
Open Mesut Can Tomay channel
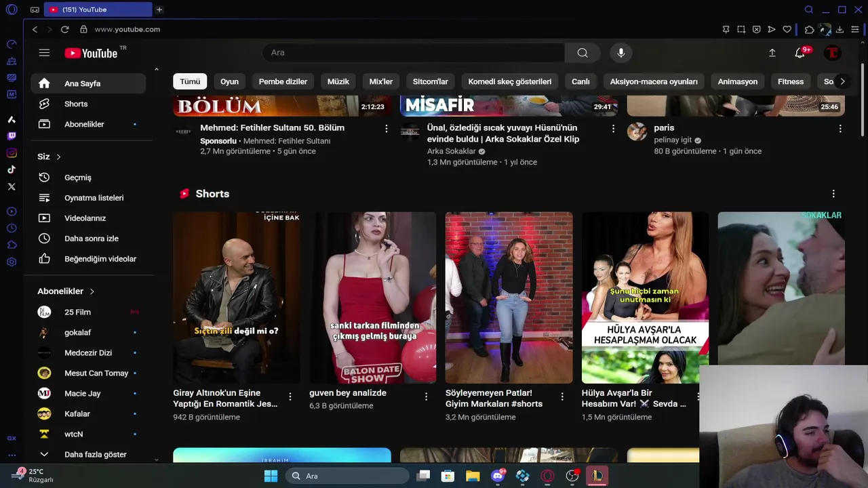coord(88,373)
